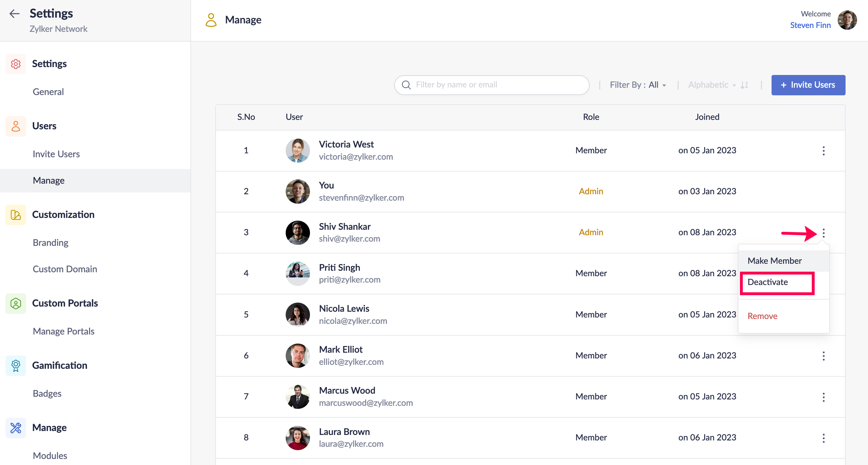The image size is (868, 465).
Task: Click the Shiv Shankar avatar thumbnail
Action: coord(298,233)
